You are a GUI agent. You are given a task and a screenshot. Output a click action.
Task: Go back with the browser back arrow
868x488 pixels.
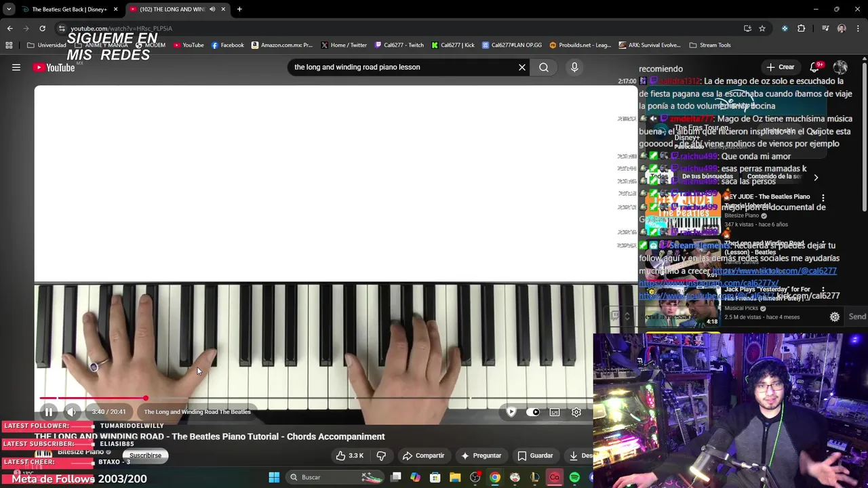[x=9, y=28]
